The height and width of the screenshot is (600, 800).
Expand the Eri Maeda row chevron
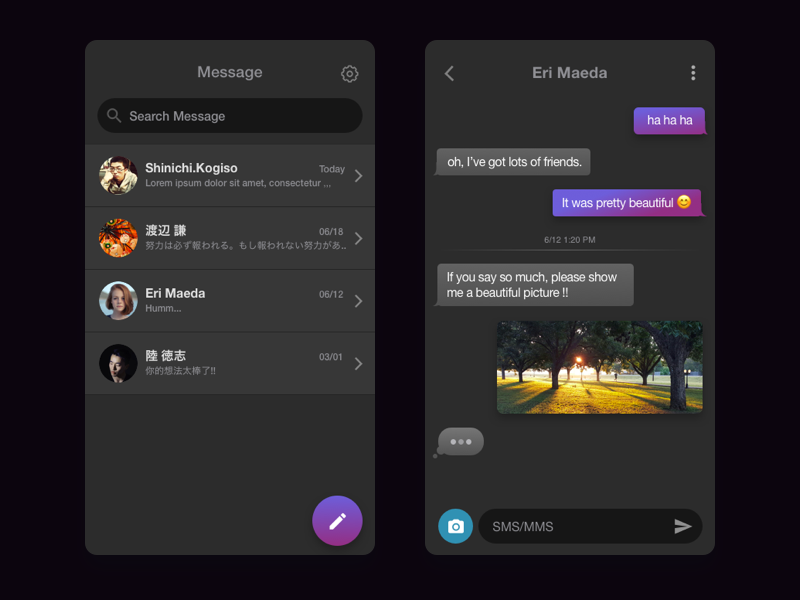(x=358, y=300)
